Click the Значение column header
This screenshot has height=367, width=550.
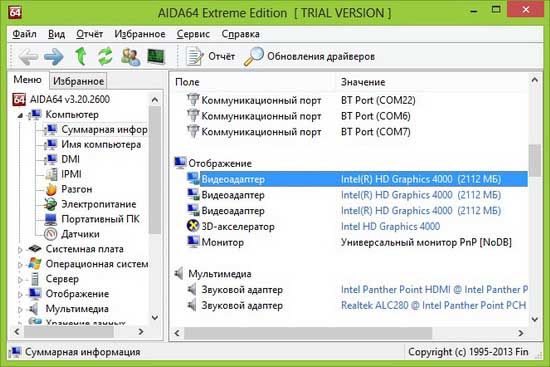point(363,82)
